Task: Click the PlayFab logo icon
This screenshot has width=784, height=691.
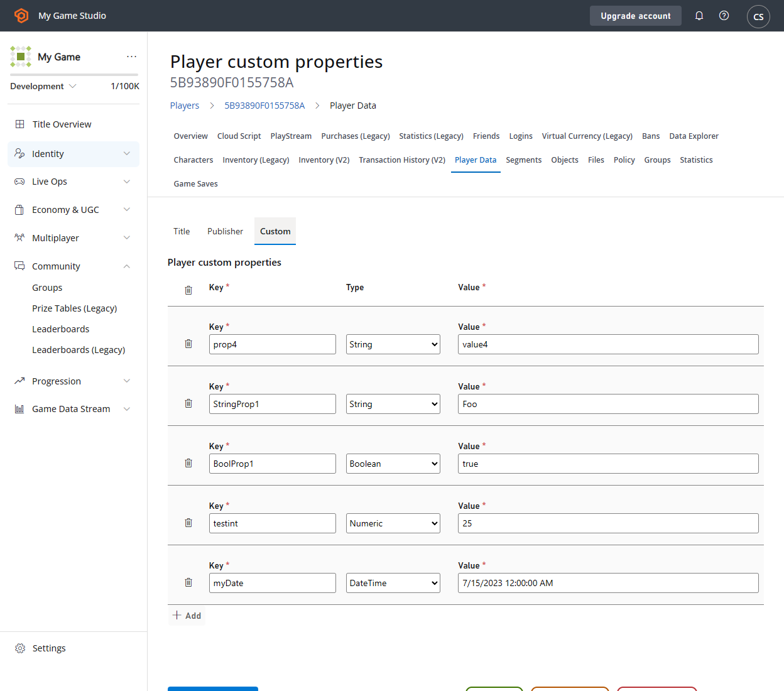Action: point(21,16)
